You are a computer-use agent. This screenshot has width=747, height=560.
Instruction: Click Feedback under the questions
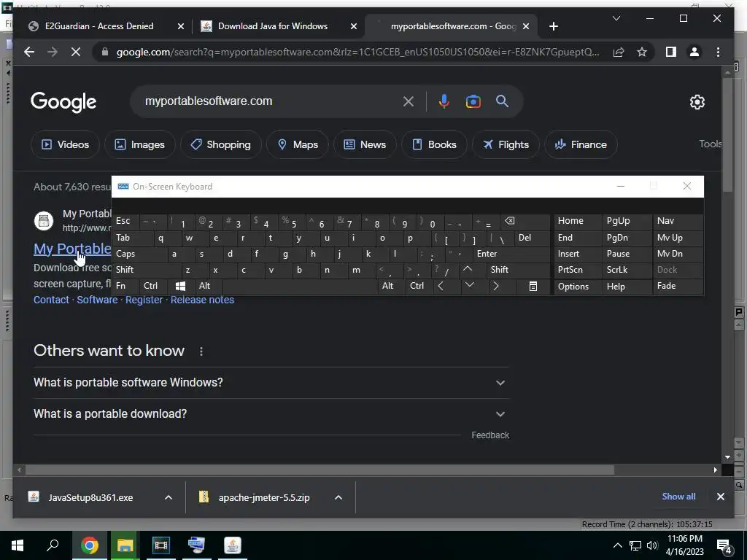490,435
